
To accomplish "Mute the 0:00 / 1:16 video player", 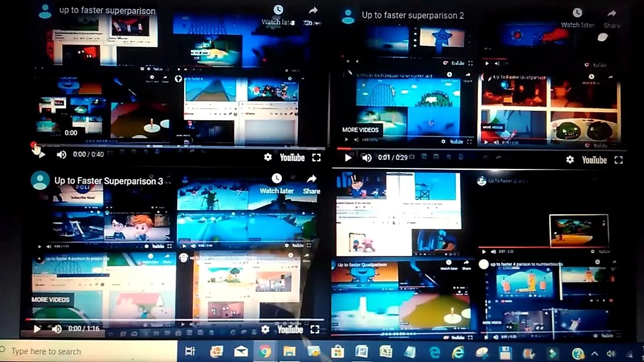I will tap(56, 329).
